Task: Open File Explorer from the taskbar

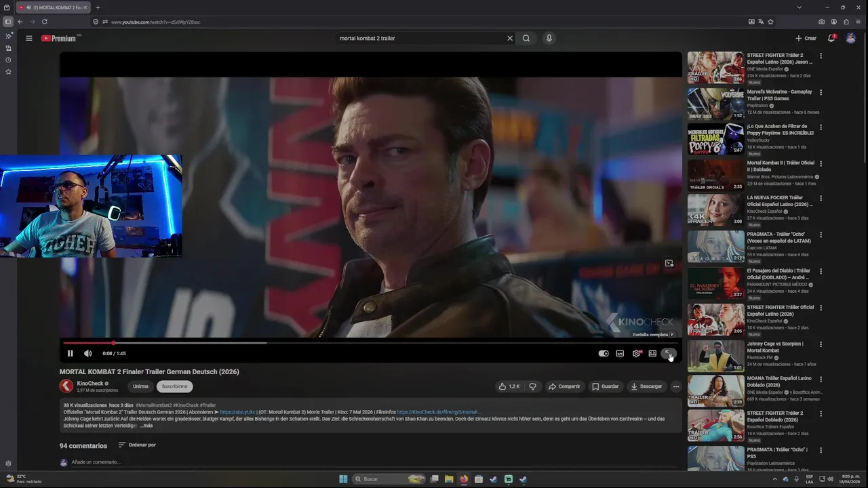Action: (x=449, y=479)
